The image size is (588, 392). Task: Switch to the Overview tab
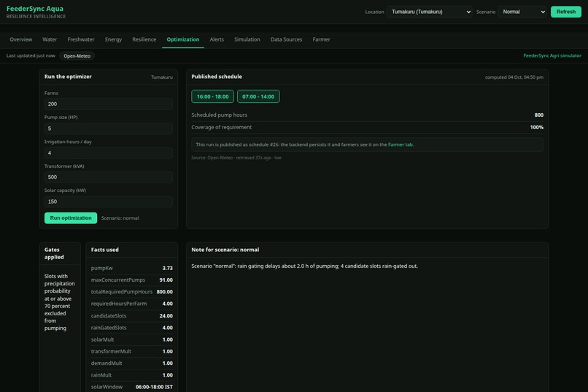coord(21,39)
